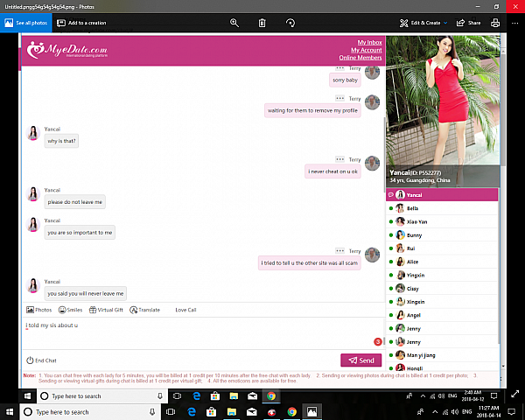This screenshot has height=420, width=525.
Task: Click the Translate option in chat toolbar
Action: (144, 310)
